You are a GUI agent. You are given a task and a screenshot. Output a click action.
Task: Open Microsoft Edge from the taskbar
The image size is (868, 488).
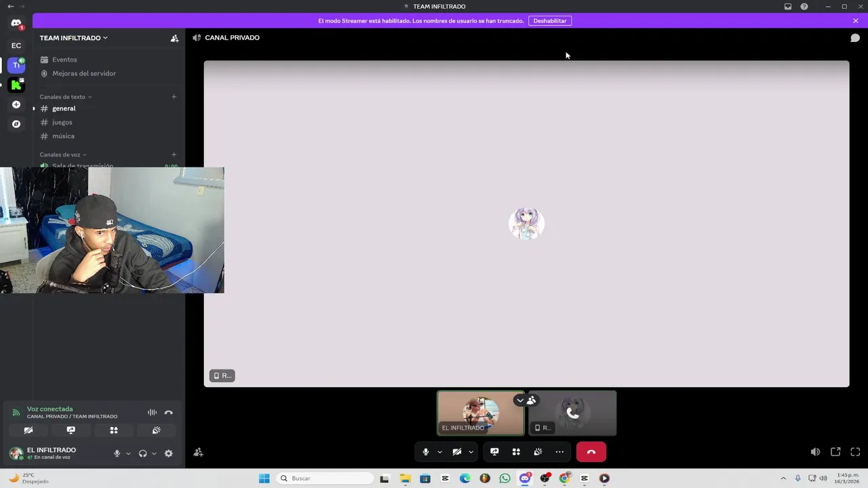465,479
